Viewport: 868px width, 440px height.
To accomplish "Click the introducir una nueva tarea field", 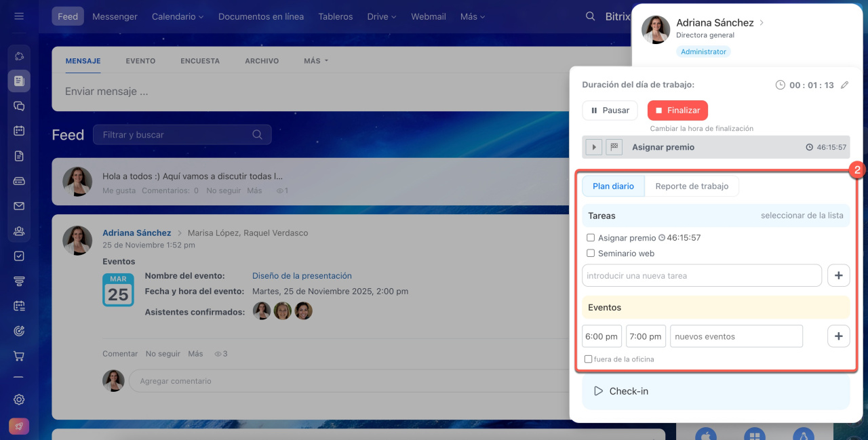I will click(701, 276).
